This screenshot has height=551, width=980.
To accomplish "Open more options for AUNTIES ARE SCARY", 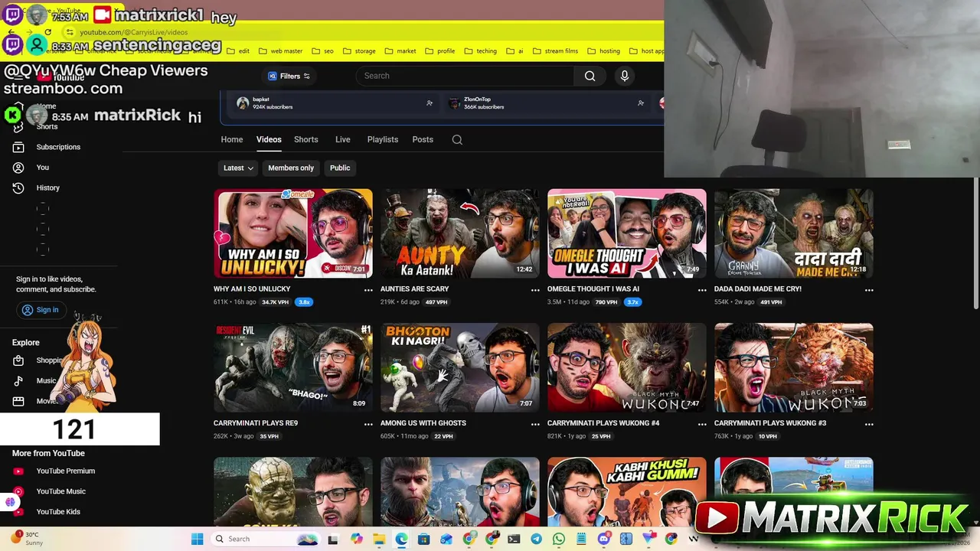I will tap(535, 290).
